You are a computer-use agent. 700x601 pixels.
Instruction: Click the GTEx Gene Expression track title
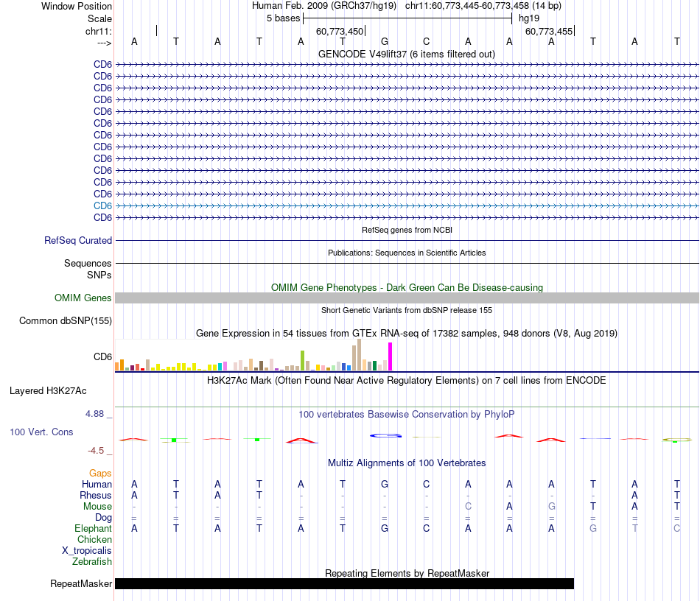407,334
